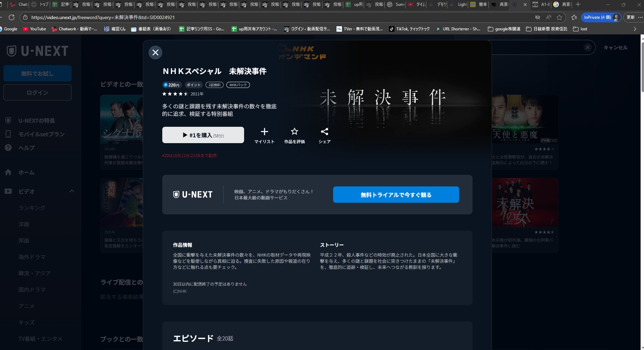Add title to My List with plus icon
644x350 pixels.
tap(264, 132)
